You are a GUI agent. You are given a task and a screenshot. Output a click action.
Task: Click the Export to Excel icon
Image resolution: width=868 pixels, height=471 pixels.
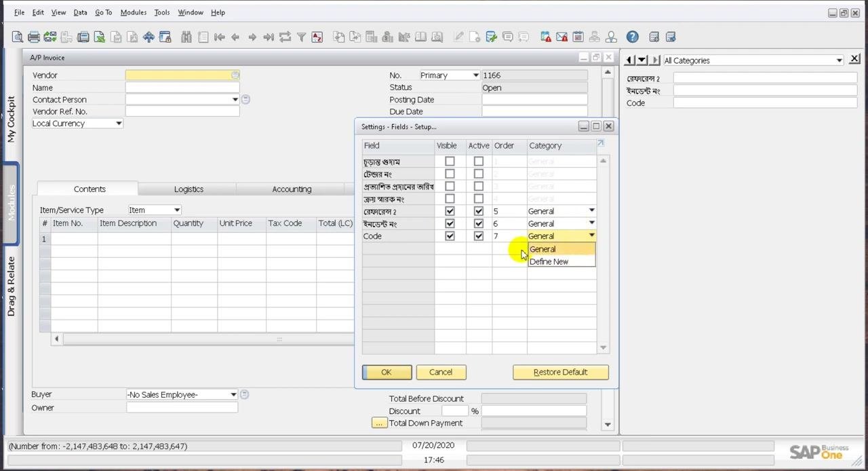coord(99,37)
